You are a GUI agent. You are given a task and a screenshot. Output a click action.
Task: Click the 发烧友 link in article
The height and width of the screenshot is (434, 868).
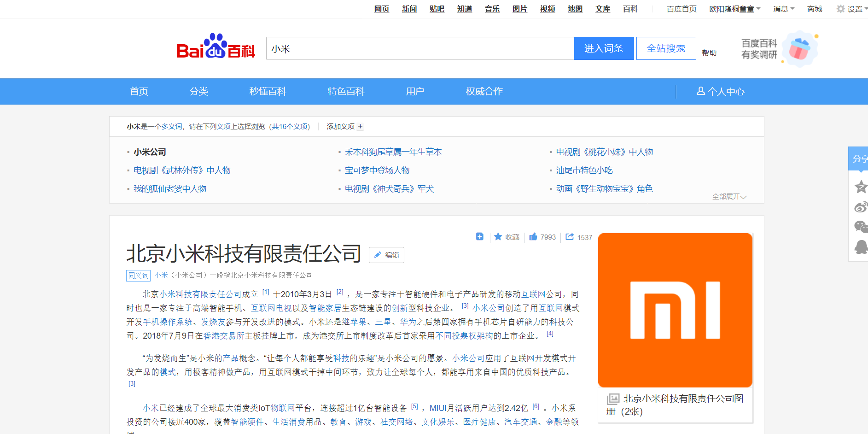pyautogui.click(x=213, y=322)
